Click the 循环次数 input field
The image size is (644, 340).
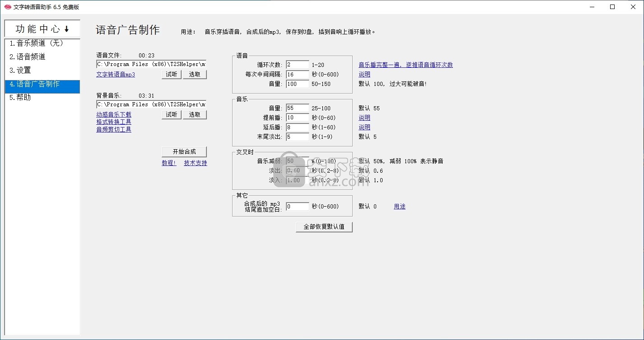(298, 65)
